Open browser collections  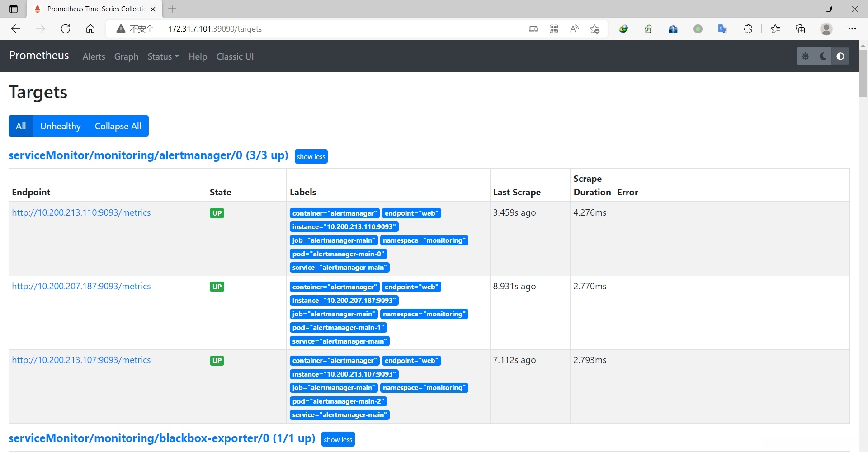(x=800, y=29)
